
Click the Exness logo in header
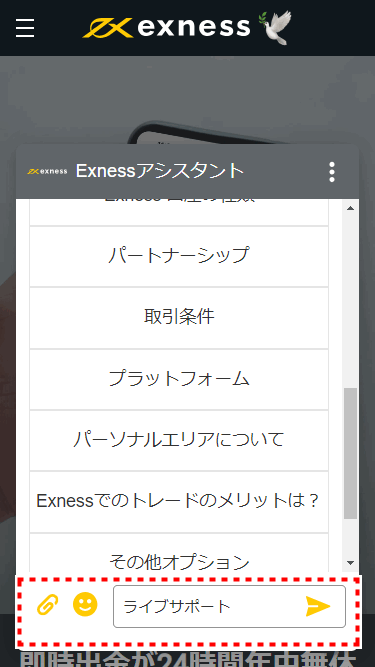[166, 28]
